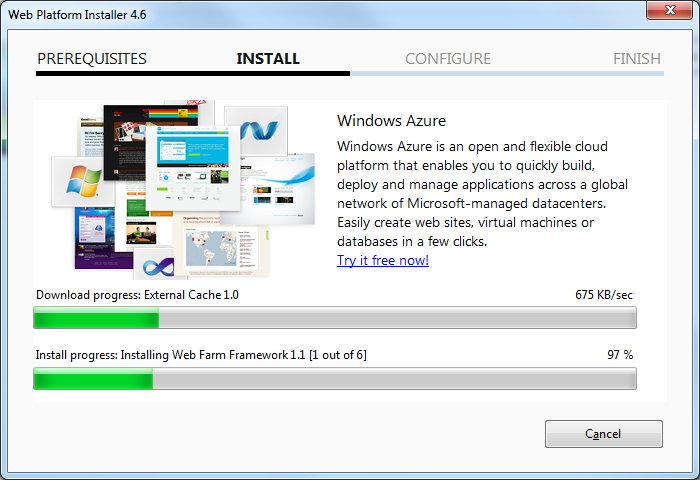Click the central cyan website screenshot thumbnail
The height and width of the screenshot is (480, 700).
click(x=192, y=167)
